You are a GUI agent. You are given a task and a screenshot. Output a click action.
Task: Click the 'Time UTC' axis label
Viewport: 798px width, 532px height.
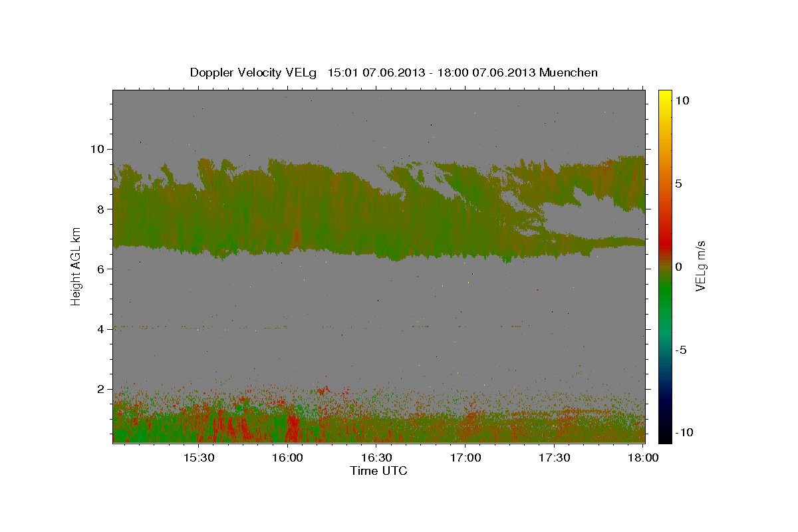point(378,471)
